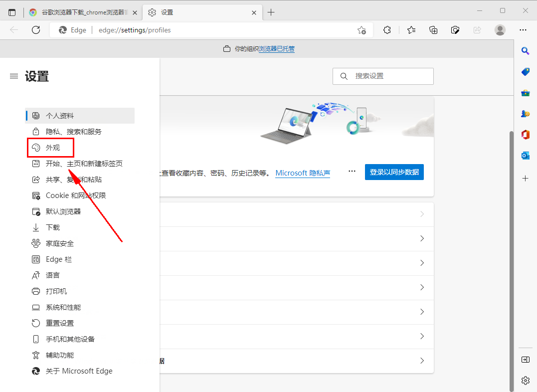The image size is (537, 392).
Task: Expand the last profile settings row chevron
Action: pyautogui.click(x=422, y=361)
